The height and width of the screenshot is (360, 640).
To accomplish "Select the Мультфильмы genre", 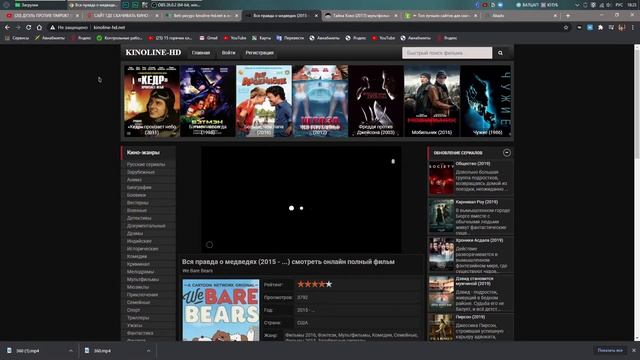I will click(142, 280).
